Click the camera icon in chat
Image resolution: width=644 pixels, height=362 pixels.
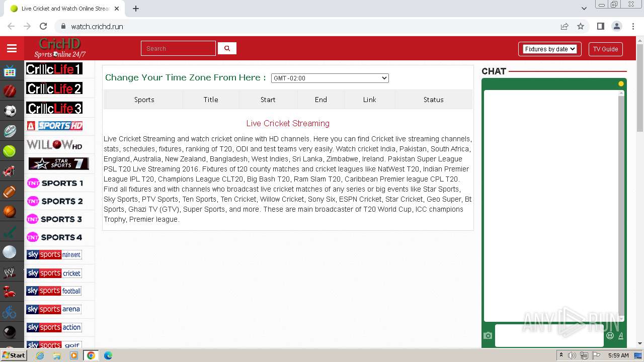(488, 335)
